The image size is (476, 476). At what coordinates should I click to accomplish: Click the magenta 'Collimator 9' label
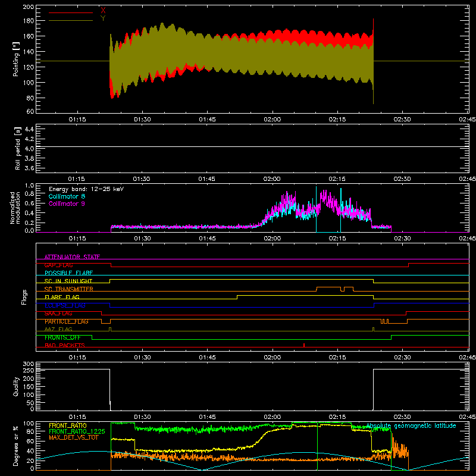(x=67, y=203)
